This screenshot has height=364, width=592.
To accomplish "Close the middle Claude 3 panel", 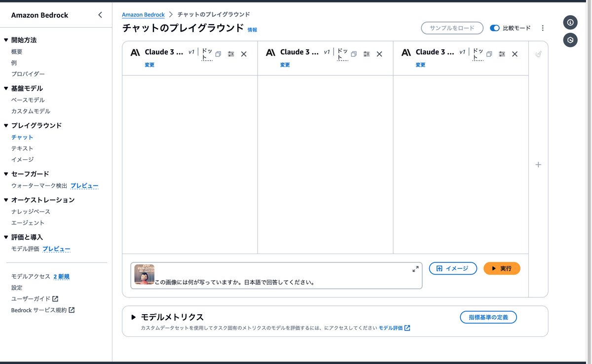I will coord(379,54).
